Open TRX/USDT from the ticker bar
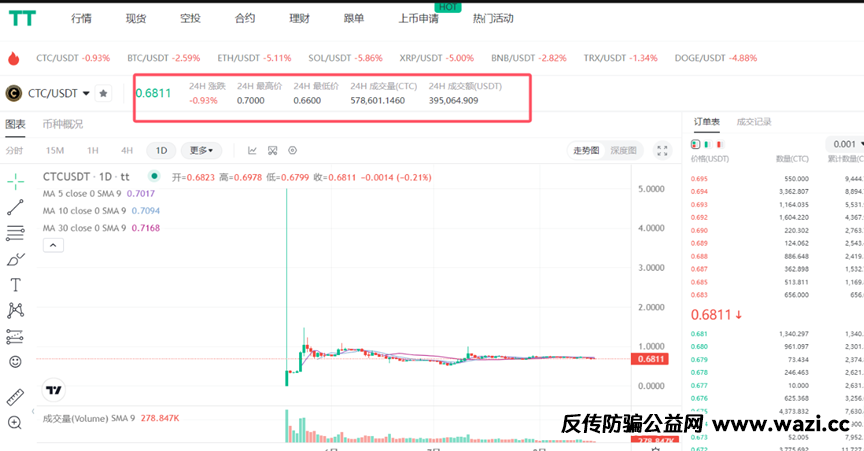This screenshot has width=864, height=451. pos(620,58)
